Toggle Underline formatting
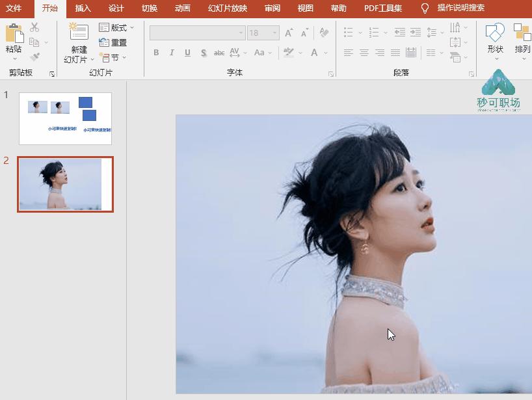The width and height of the screenshot is (532, 400). click(187, 53)
